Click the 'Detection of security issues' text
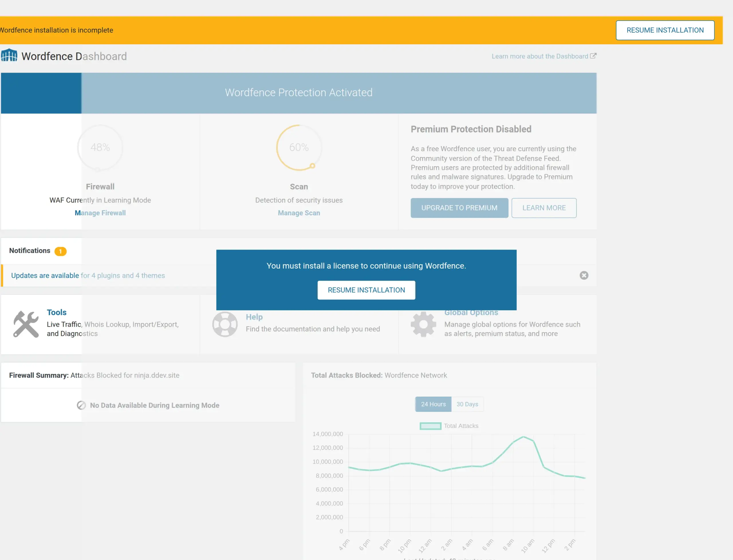The height and width of the screenshot is (560, 733). click(x=299, y=200)
